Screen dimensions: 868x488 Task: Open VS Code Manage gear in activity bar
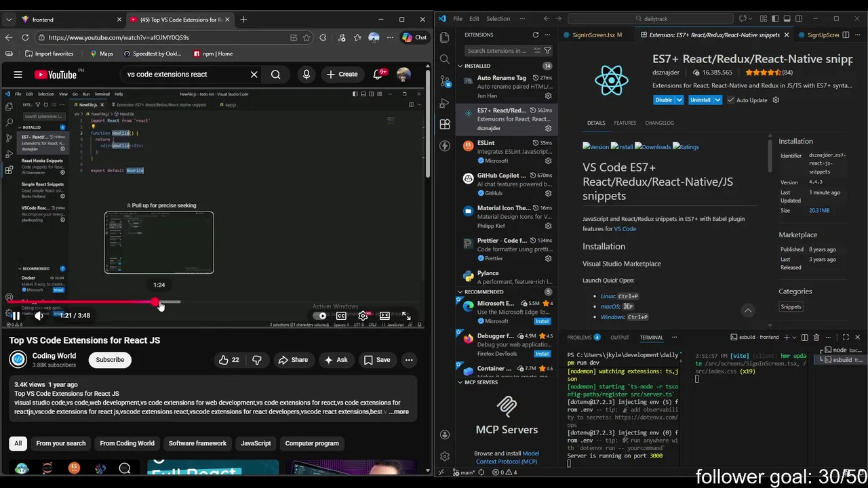click(x=445, y=456)
